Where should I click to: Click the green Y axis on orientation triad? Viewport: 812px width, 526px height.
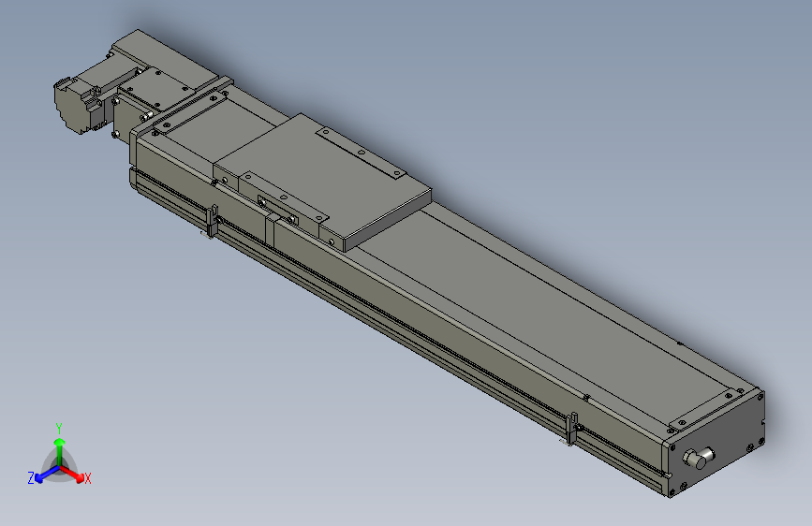point(60,450)
